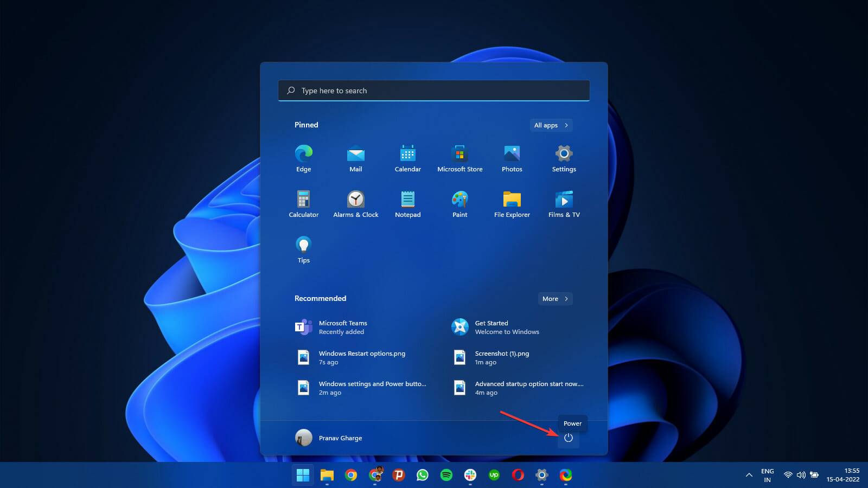Open Screenshot (1).png from Recommended
The image size is (868, 488).
(x=502, y=357)
